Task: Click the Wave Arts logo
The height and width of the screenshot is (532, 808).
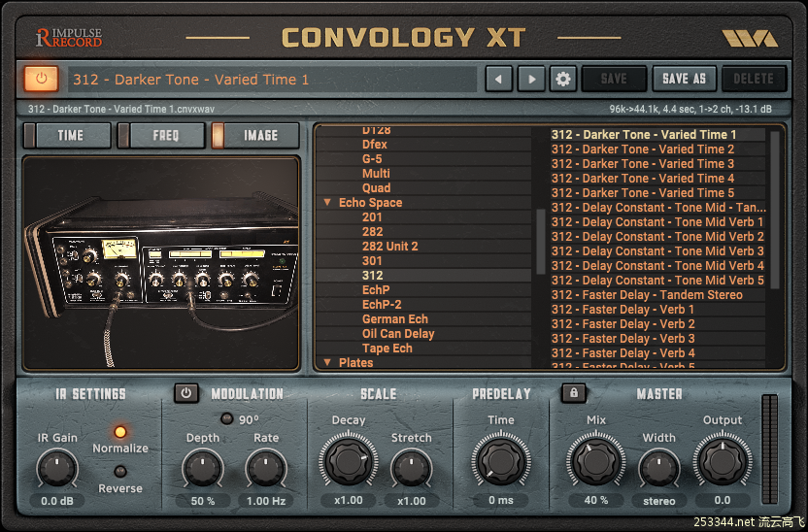Action: tap(750, 38)
